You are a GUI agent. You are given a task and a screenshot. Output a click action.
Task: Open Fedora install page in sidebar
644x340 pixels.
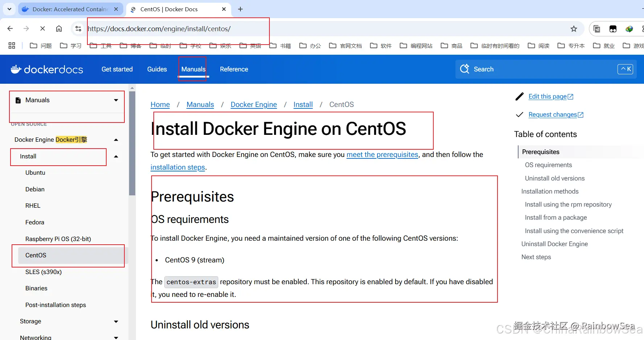pyautogui.click(x=35, y=222)
